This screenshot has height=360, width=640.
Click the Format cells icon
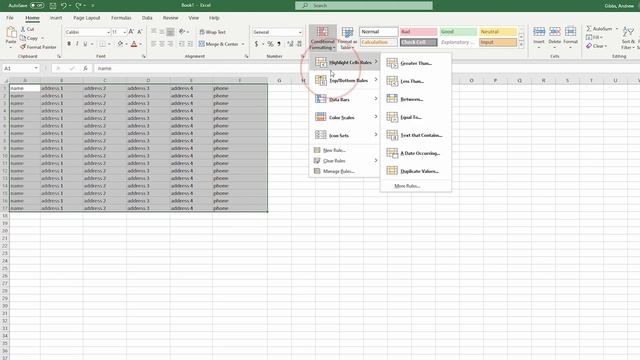coord(571,32)
